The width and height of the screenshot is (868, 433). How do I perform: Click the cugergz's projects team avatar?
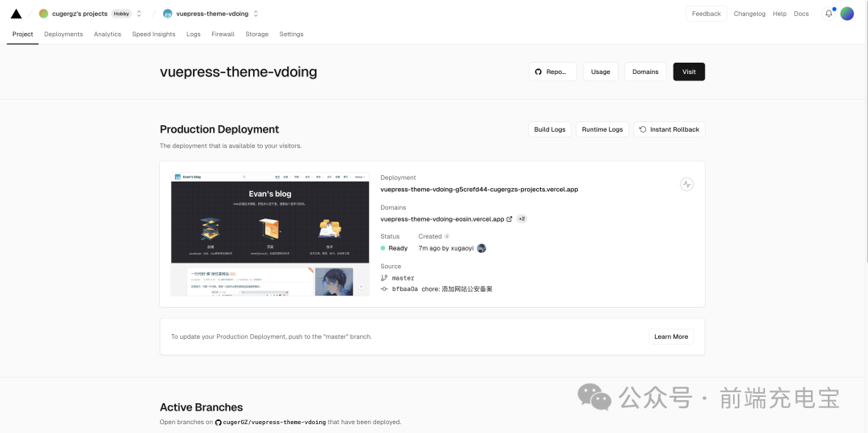43,14
